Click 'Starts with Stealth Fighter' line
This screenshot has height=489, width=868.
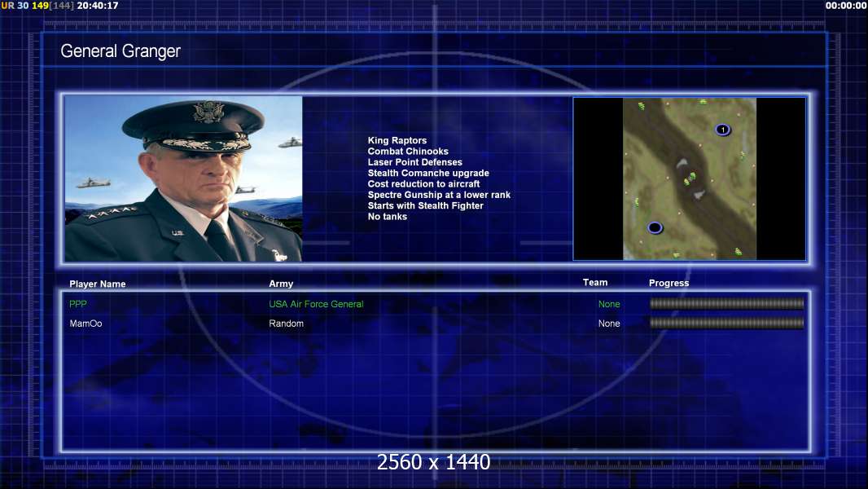tap(425, 205)
